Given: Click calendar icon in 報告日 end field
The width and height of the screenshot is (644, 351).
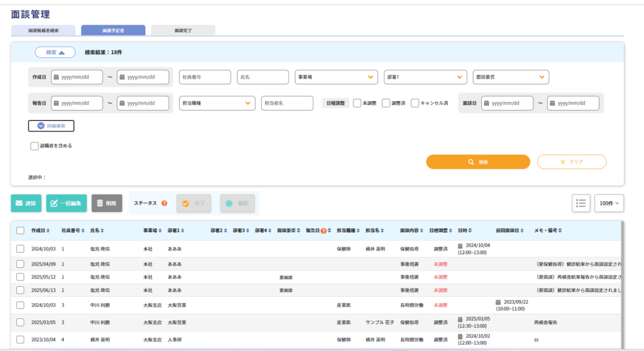Looking at the screenshot, I should point(123,103).
